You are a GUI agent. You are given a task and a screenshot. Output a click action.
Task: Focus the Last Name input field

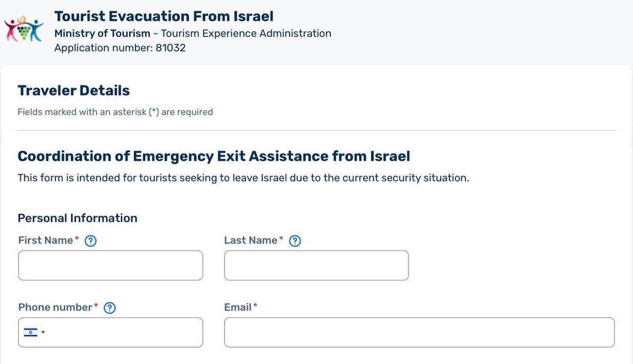point(316,265)
